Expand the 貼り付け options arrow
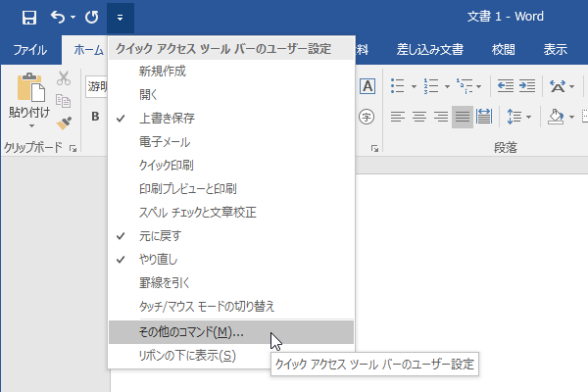Viewport: 588px width, 392px height. click(x=31, y=126)
